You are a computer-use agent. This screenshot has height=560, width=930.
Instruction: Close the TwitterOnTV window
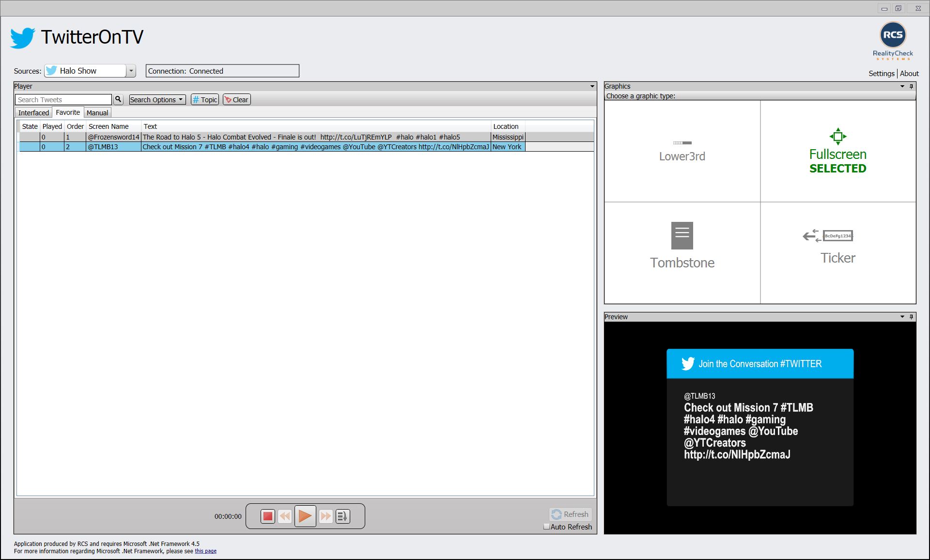click(x=918, y=8)
